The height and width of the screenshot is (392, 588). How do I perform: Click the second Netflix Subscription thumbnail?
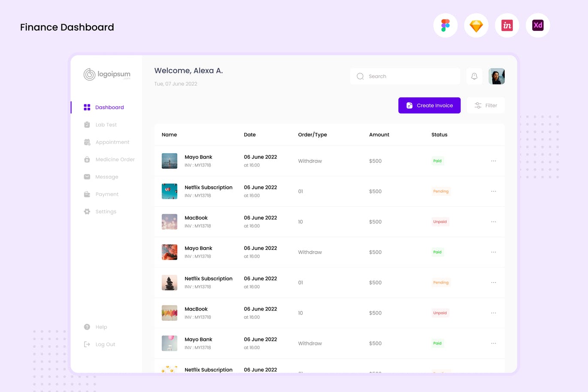pos(170,283)
